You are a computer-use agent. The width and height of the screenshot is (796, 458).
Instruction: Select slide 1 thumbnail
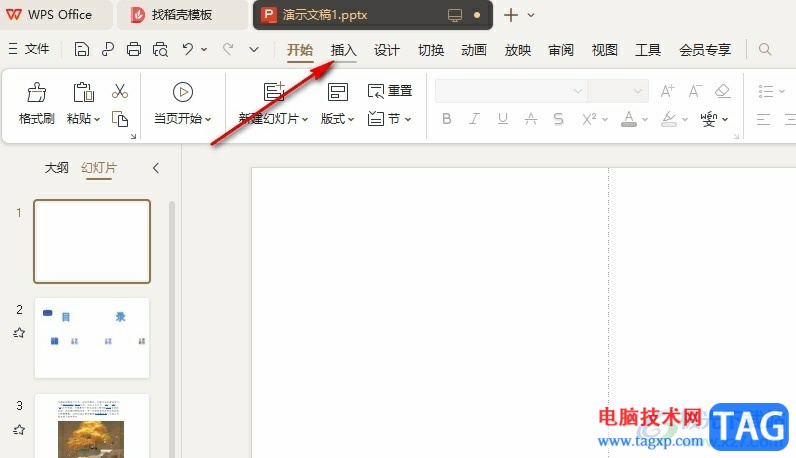point(92,241)
